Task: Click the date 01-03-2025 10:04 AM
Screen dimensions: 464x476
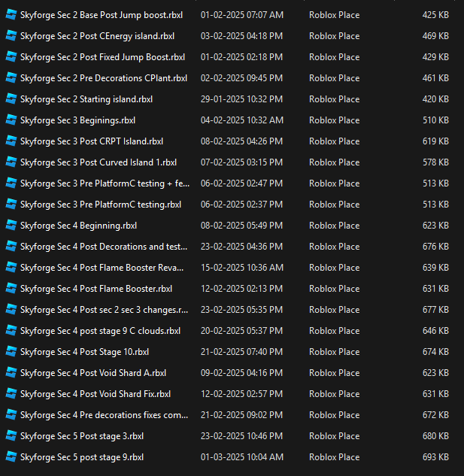Action: click(x=242, y=457)
